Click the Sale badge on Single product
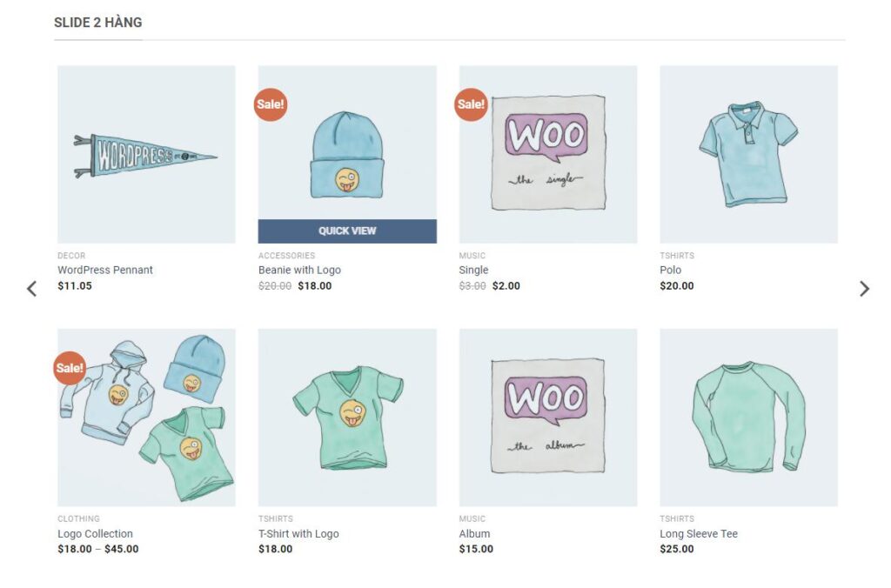891x588 pixels. [x=471, y=104]
